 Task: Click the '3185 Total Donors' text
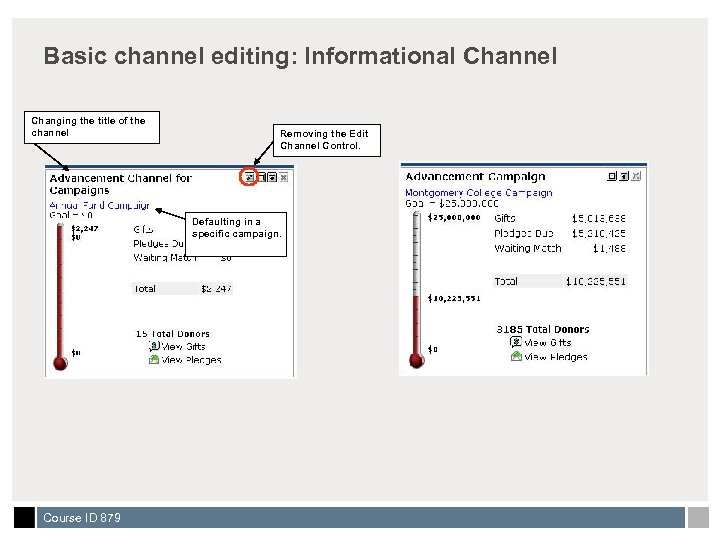click(543, 329)
